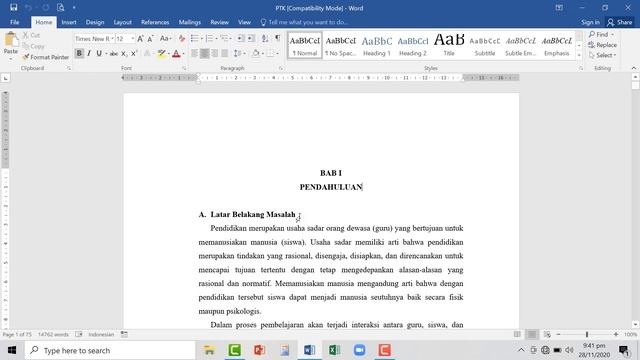Apply Heading 1 style

tap(377, 45)
